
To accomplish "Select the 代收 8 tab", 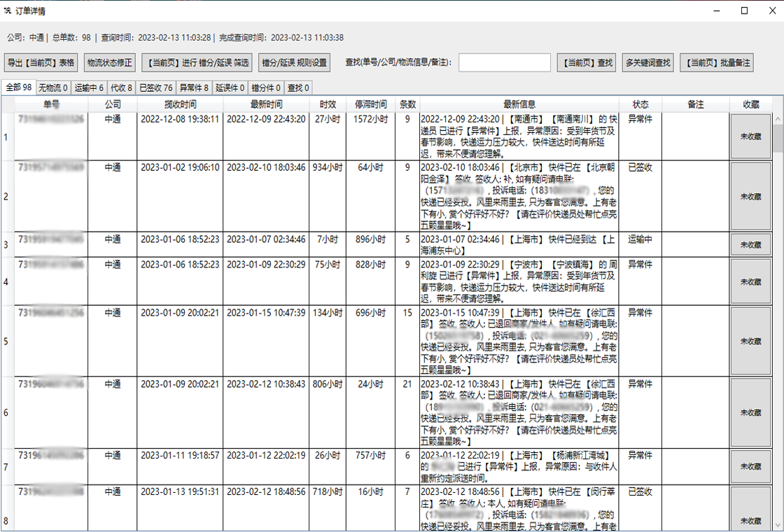I will [x=121, y=87].
